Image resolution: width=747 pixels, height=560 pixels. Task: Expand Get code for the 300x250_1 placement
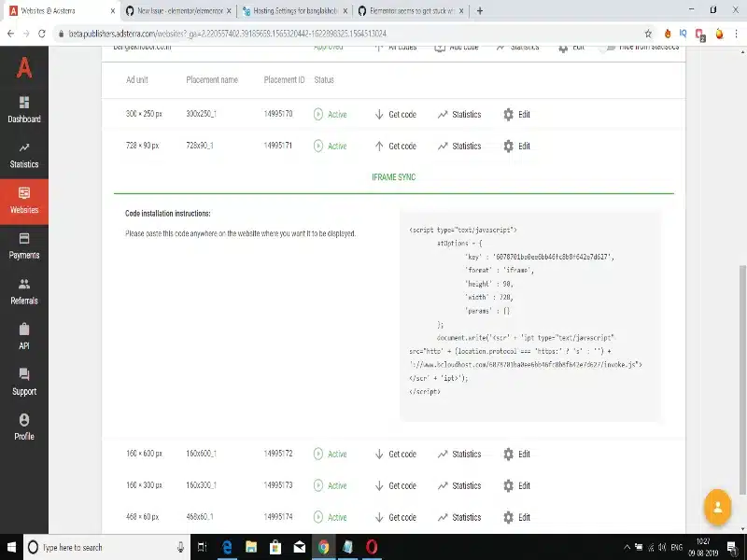tap(395, 114)
